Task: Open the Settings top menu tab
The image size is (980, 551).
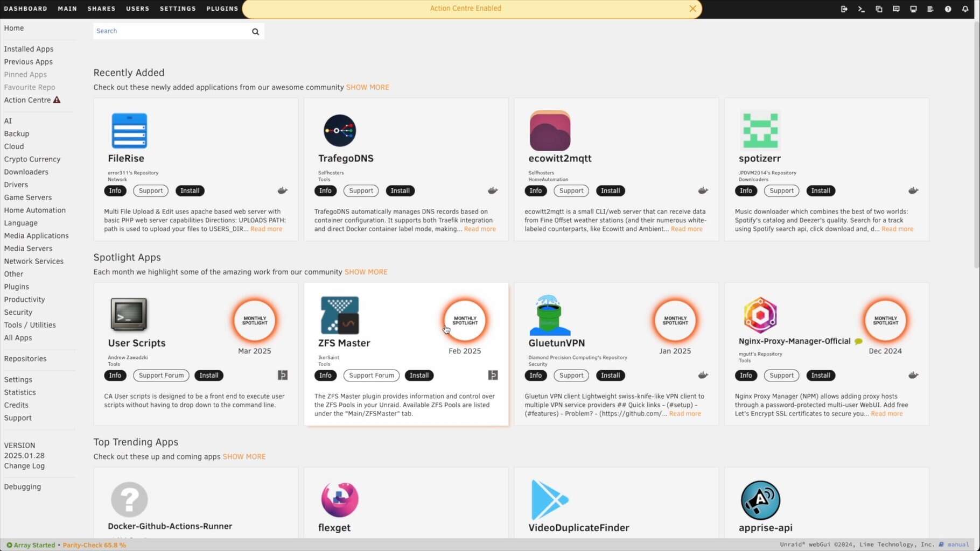Action: coord(178,9)
